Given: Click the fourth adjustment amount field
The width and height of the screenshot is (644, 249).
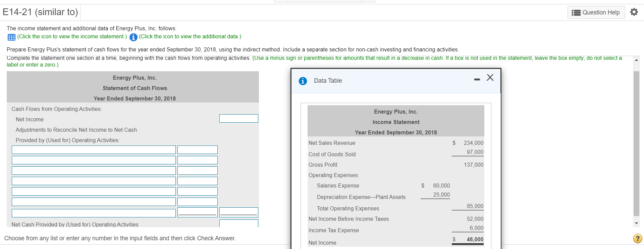Looking at the screenshot, I should pyautogui.click(x=198, y=181).
